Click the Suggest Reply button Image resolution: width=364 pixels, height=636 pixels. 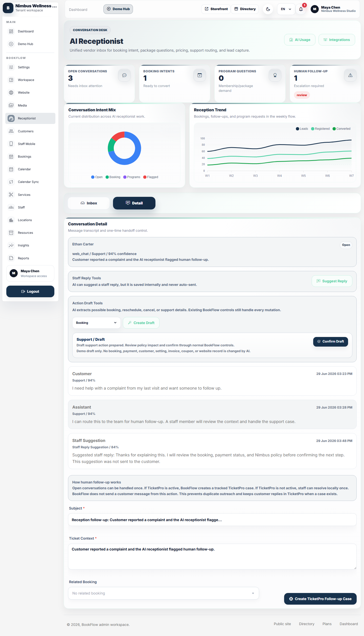click(332, 281)
